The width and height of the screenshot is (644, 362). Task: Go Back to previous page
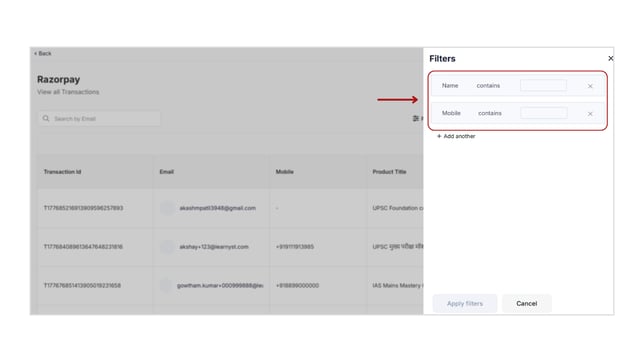point(43,53)
